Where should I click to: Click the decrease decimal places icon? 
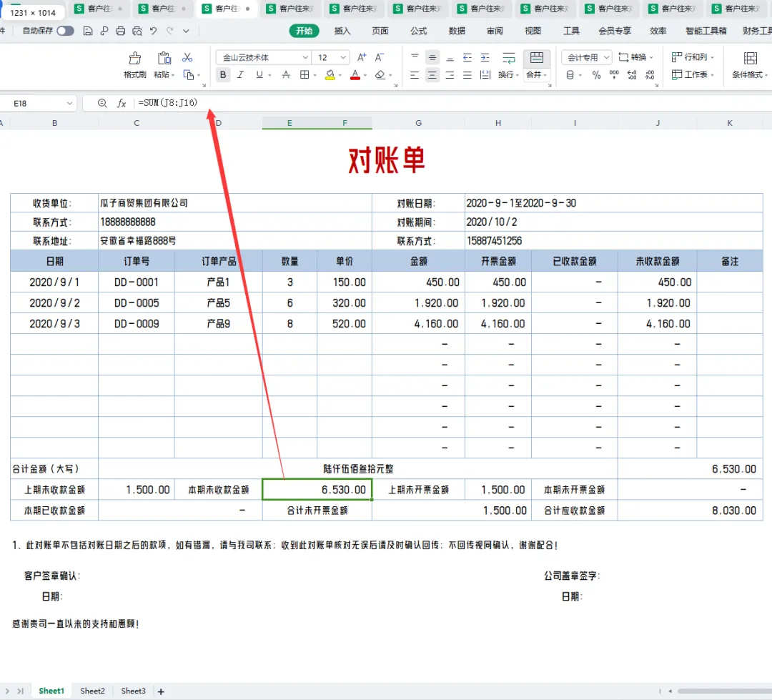[650, 75]
